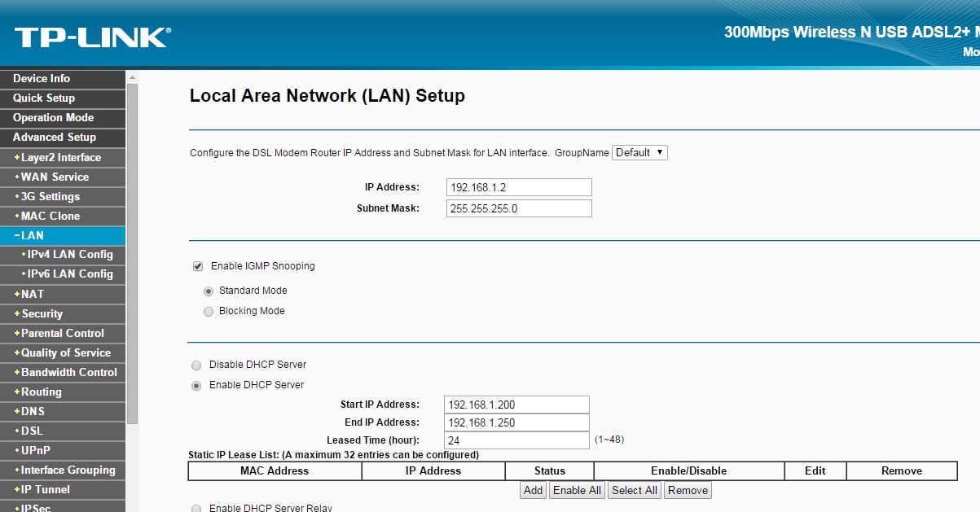Viewport: 980px width, 512px height.
Task: Open IPSec settings page
Action: pyautogui.click(x=63, y=506)
